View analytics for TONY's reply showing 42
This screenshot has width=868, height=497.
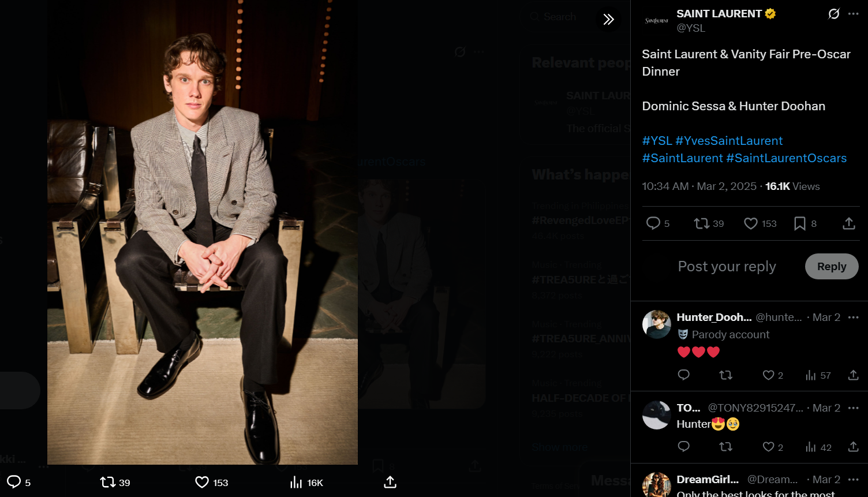[x=811, y=447]
